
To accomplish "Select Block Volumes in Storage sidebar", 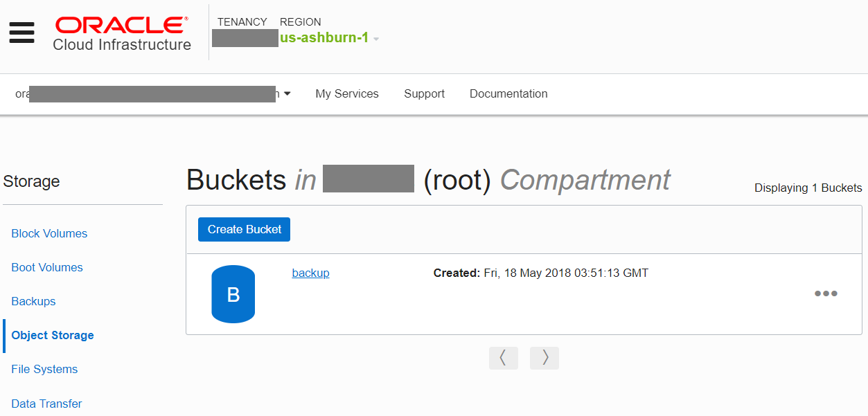I will click(49, 233).
